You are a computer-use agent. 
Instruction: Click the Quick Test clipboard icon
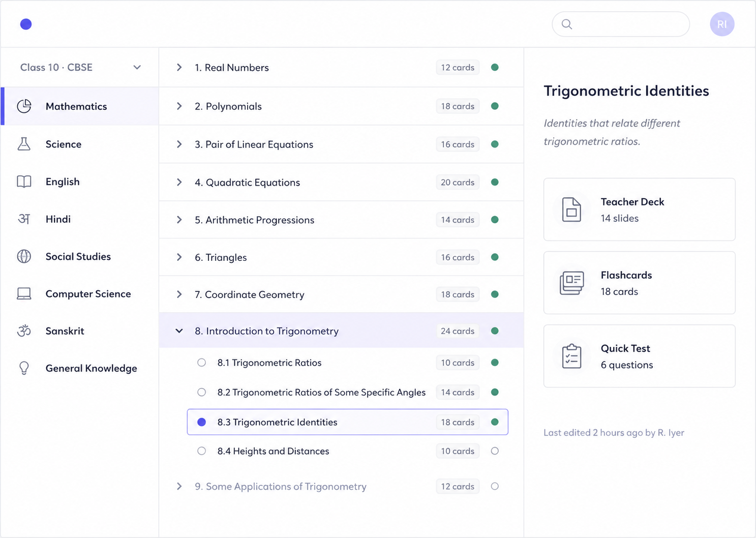pyautogui.click(x=571, y=356)
